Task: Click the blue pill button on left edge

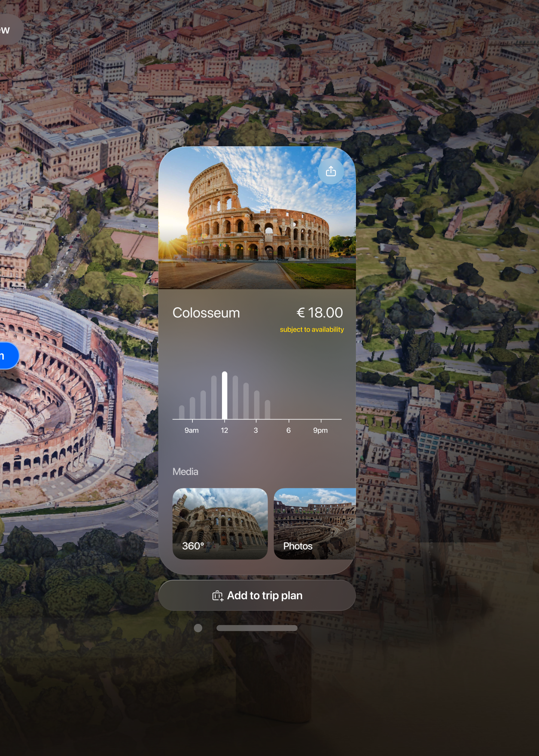Action: click(x=7, y=356)
